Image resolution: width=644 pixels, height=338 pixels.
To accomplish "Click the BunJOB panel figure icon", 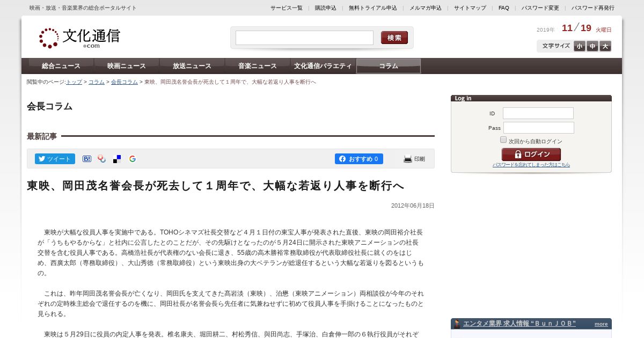I will [x=457, y=324].
